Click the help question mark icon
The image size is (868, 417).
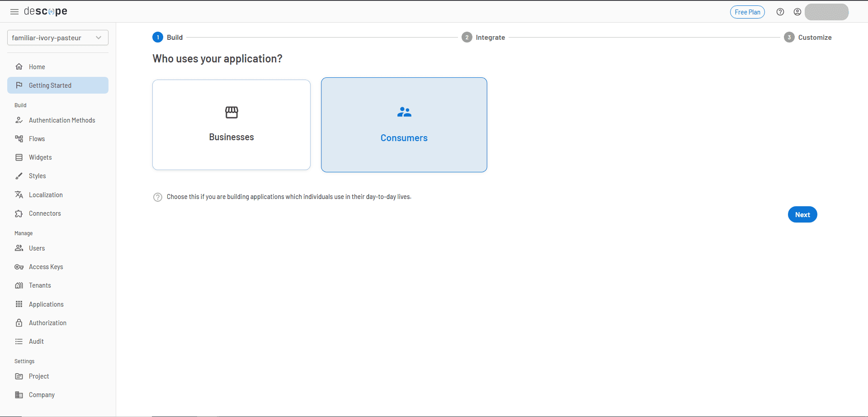[780, 12]
